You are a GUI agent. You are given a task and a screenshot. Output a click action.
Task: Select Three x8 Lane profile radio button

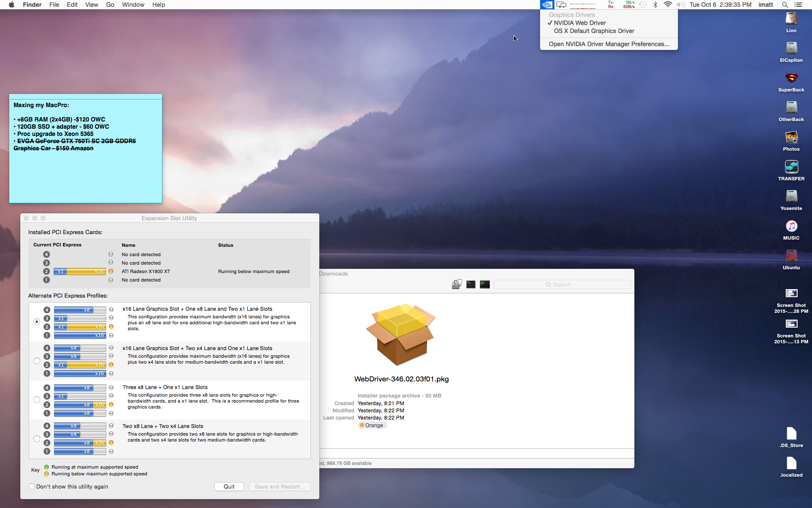click(37, 400)
